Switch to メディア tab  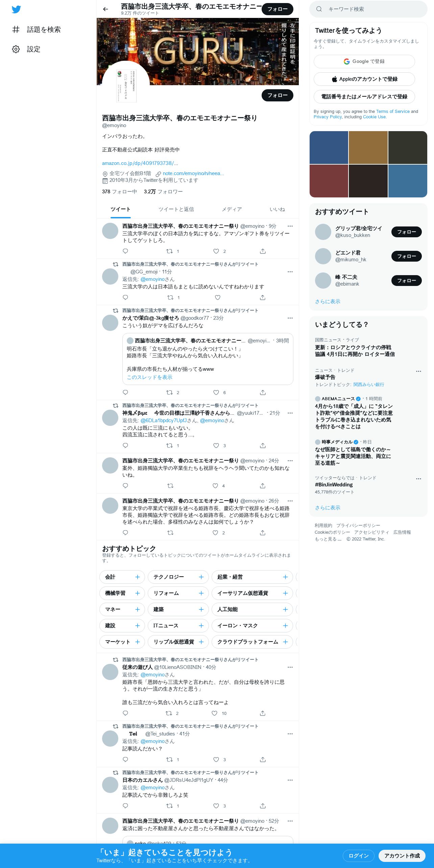point(232,209)
